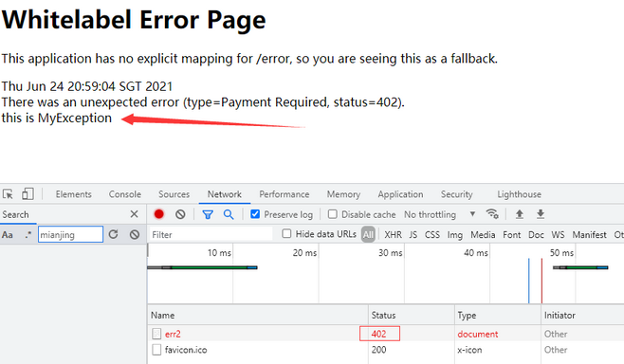This screenshot has height=364, width=624.
Task: Close the Search panel with the X icon
Action: 134,214
